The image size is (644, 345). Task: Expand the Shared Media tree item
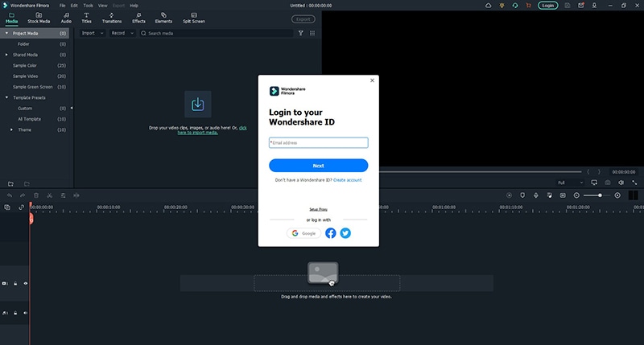tap(6, 55)
